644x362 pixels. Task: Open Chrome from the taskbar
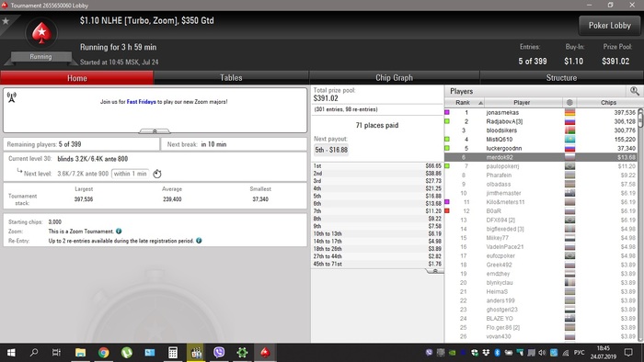[103, 353]
